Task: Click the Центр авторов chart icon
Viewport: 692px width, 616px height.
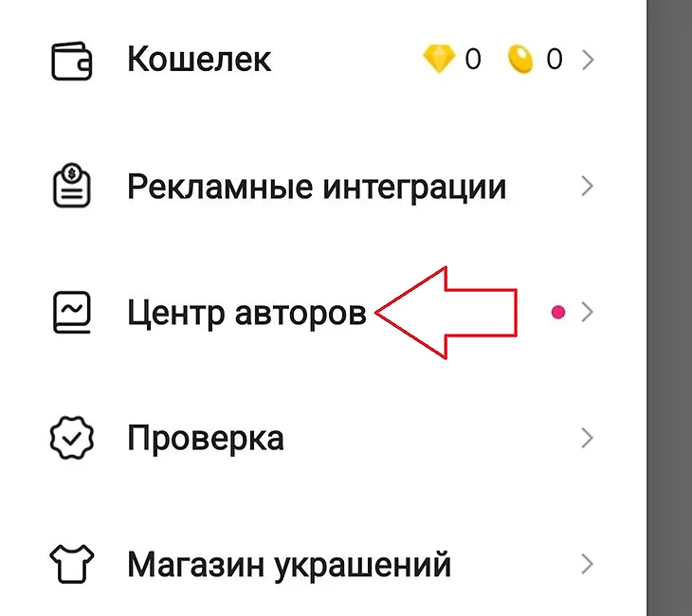Action: point(71,313)
